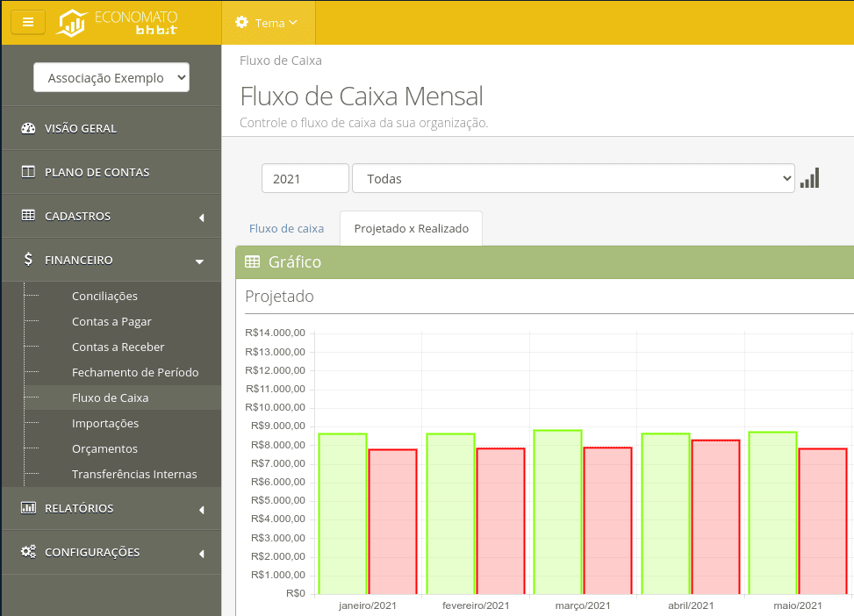Click the green janeiro/2021 bar
Image resolution: width=854 pixels, height=616 pixels.
pos(342,513)
